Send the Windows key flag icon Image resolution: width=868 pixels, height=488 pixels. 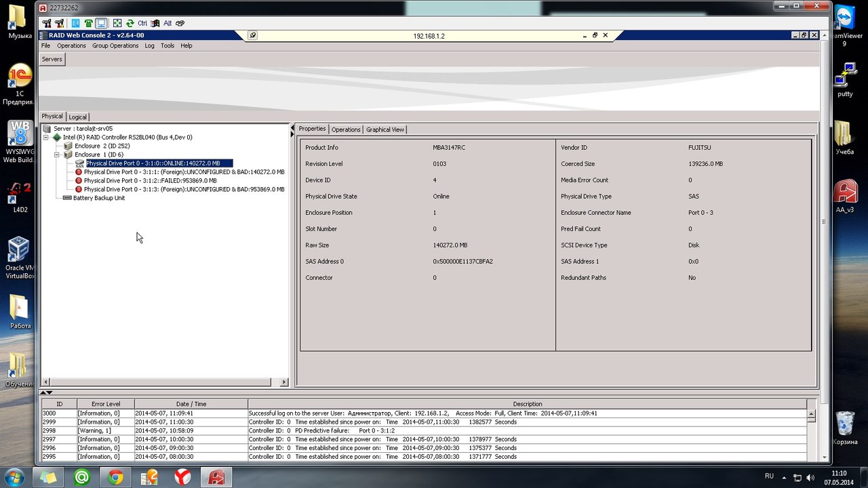155,23
